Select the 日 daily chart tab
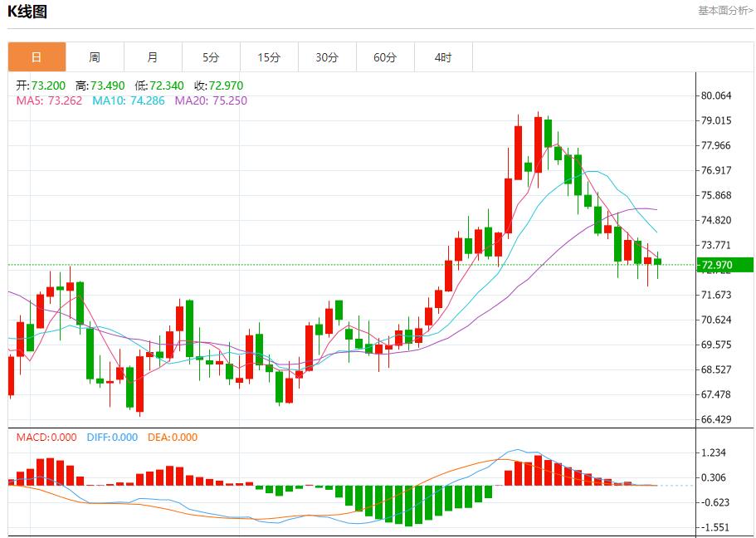 [37, 57]
